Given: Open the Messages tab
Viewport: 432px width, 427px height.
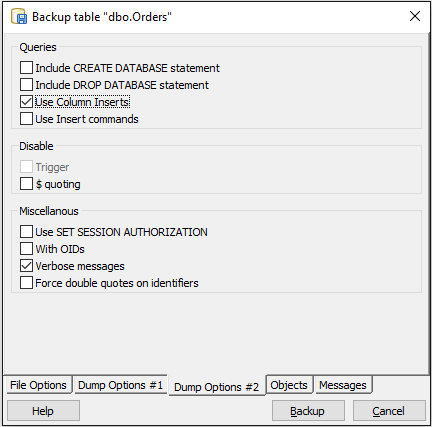Looking at the screenshot, I should pyautogui.click(x=343, y=385).
